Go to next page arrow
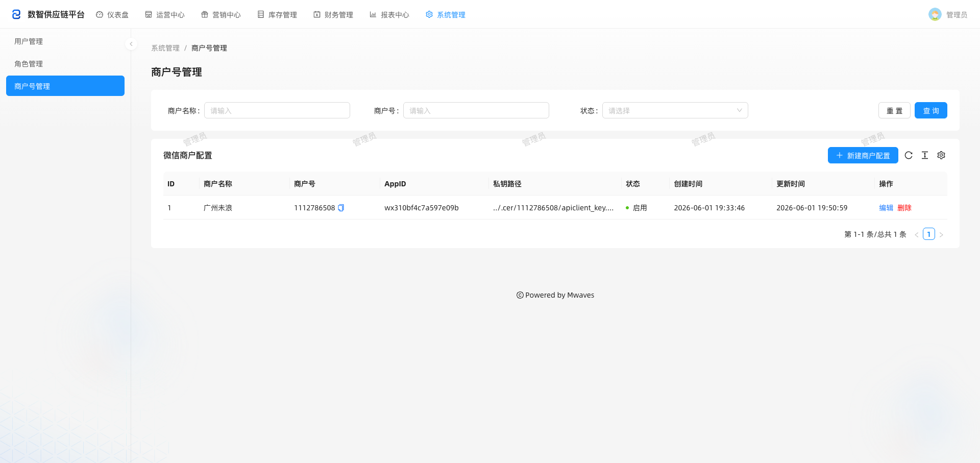980x463 pixels. [x=941, y=235]
